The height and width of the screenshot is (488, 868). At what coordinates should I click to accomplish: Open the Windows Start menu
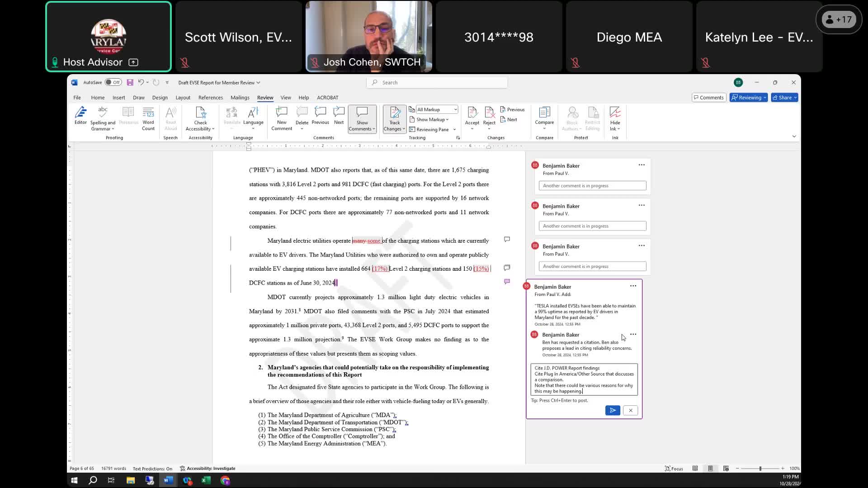click(74, 480)
